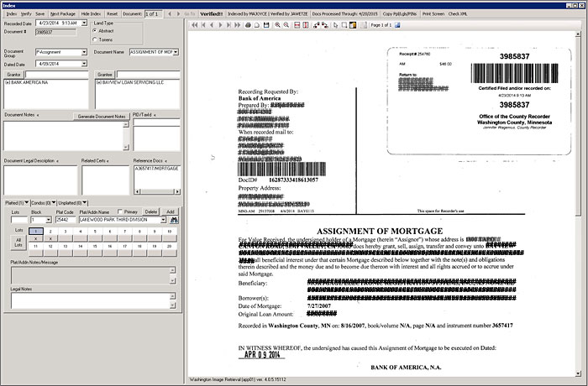Viewport: 588px width, 386px height.
Task: Click the Grantor button
Action: coord(14,75)
